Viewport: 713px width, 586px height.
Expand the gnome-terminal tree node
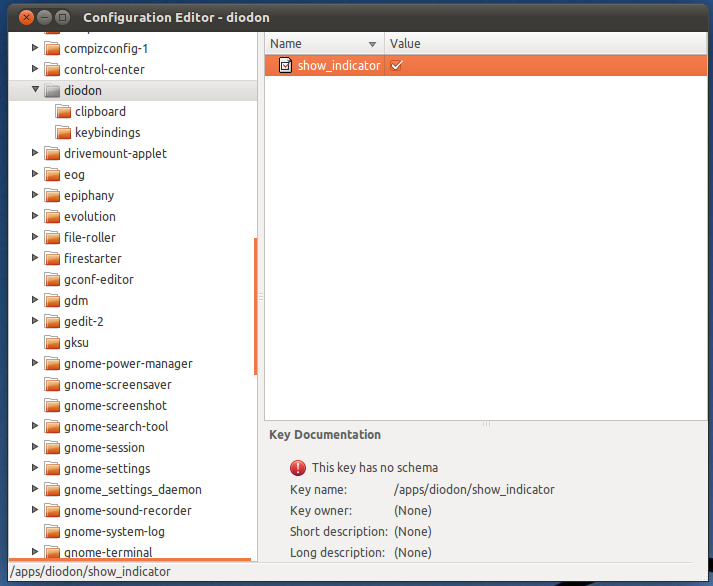pos(35,551)
